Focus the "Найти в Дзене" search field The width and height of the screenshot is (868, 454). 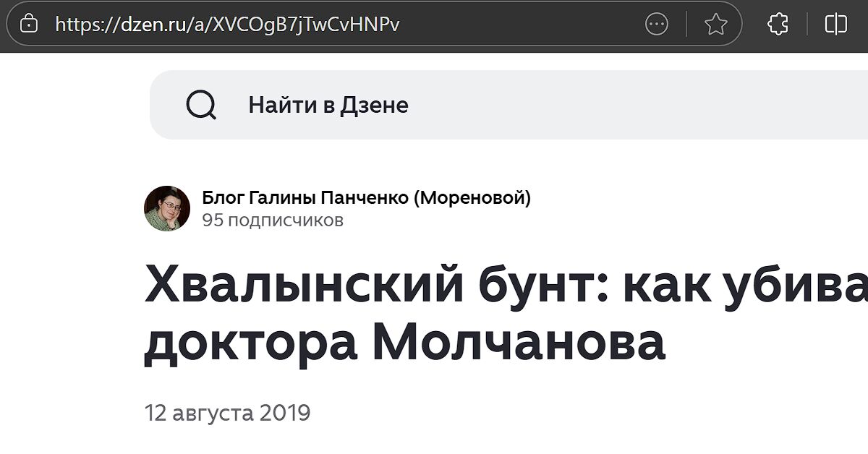click(506, 106)
